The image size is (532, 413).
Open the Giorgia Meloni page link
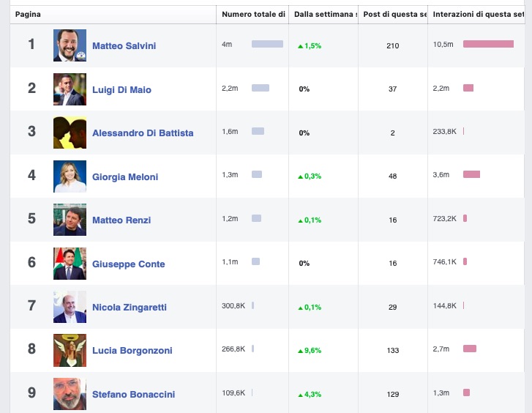click(124, 177)
